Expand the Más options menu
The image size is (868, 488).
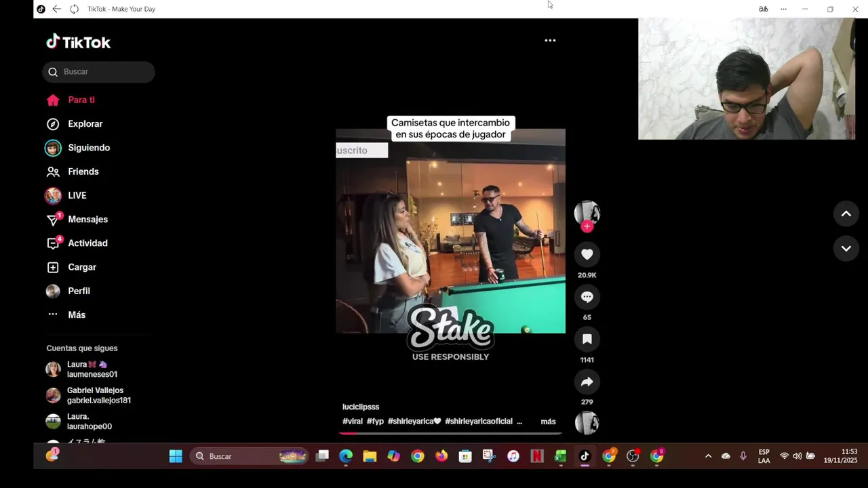(x=66, y=314)
